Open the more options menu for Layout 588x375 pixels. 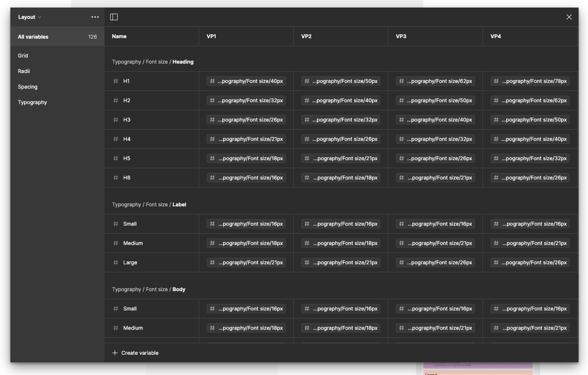[x=95, y=17]
